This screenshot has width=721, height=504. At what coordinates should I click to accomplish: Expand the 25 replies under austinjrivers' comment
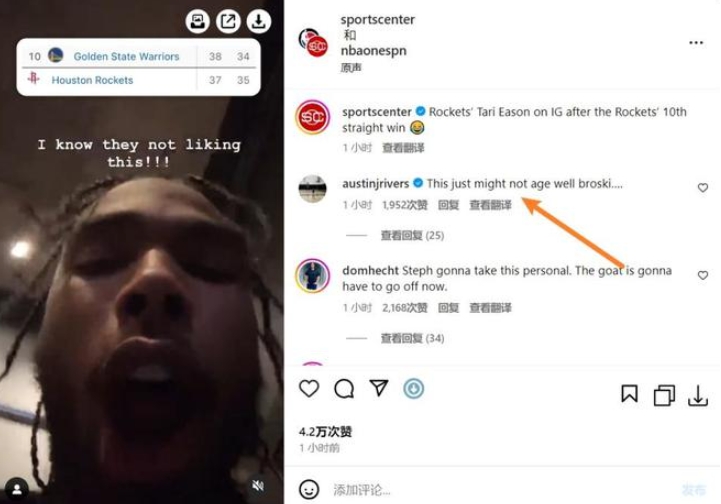412,235
